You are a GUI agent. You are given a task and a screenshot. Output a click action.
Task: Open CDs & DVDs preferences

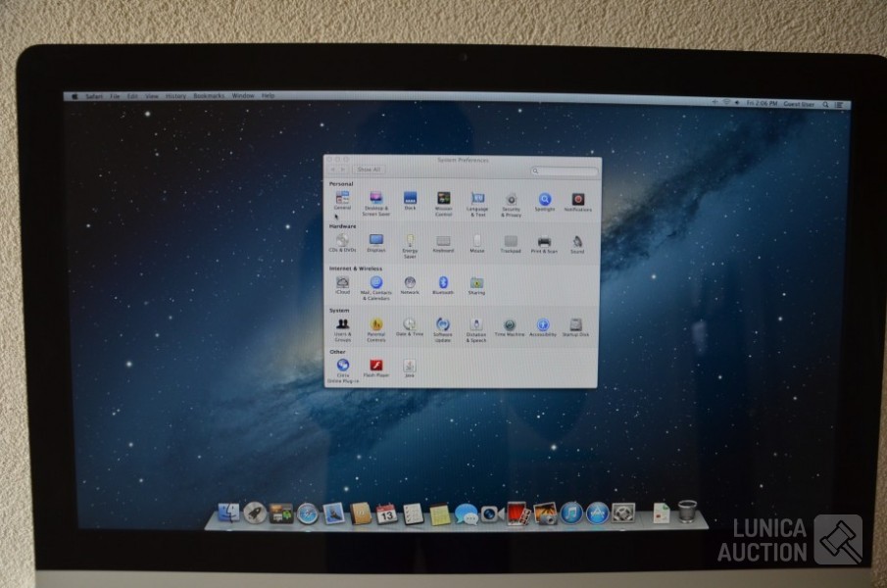click(x=342, y=243)
